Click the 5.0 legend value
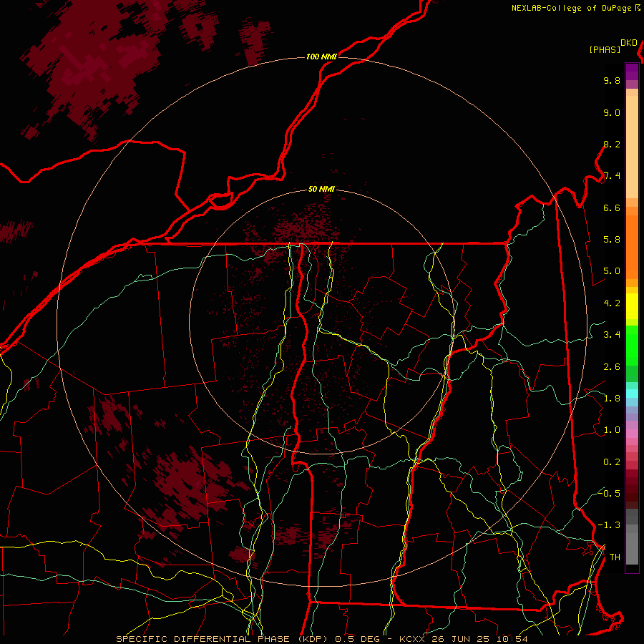The height and width of the screenshot is (644, 644). coord(612,271)
